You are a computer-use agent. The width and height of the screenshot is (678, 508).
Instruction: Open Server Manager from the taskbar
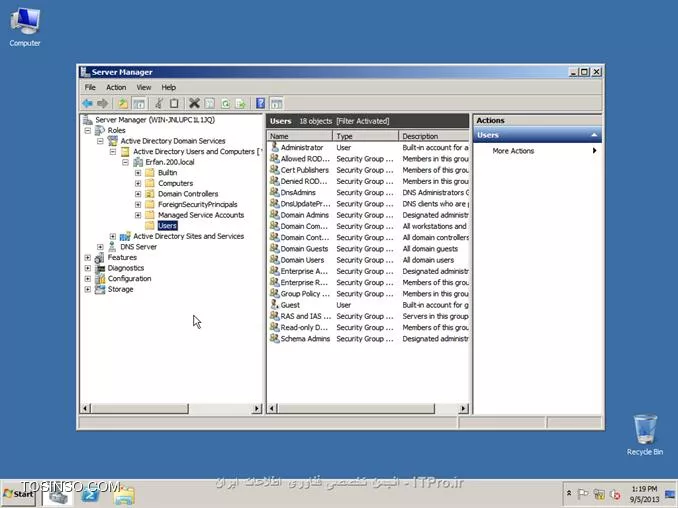coord(58,495)
